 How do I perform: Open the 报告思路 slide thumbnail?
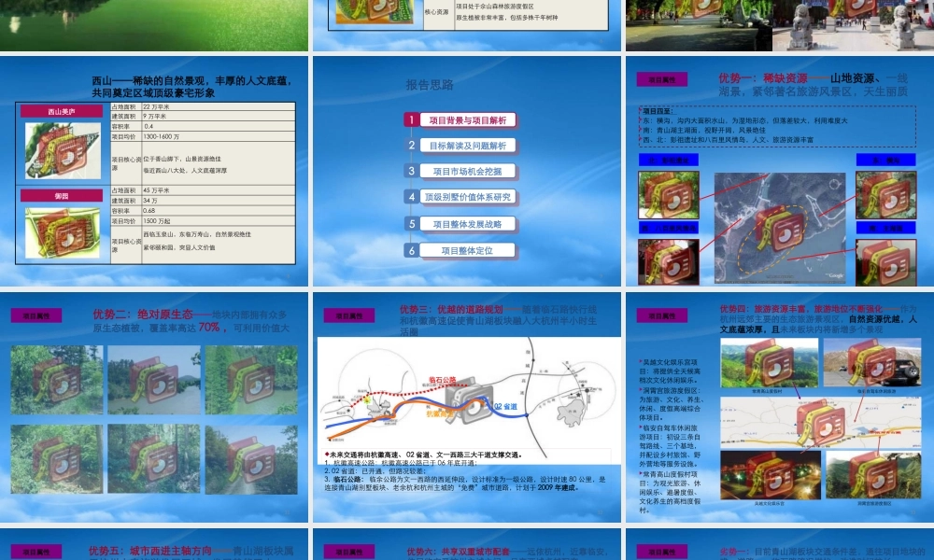(466, 171)
